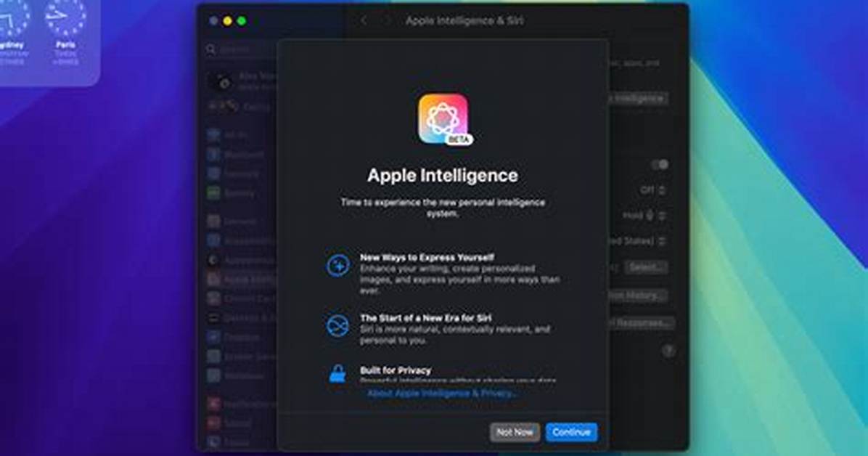This screenshot has height=456, width=868.
Task: Select Wi-Fi icon in Settings sidebar
Action: [x=213, y=134]
